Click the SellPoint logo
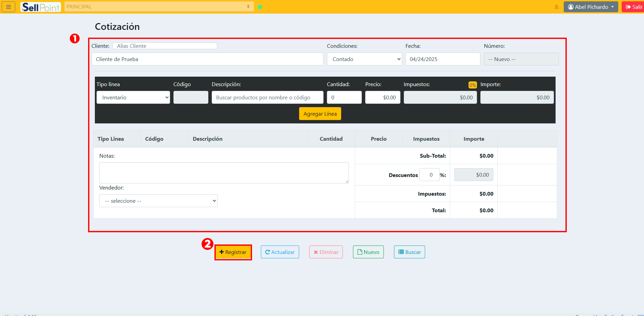The width and height of the screenshot is (644, 316). pyautogui.click(x=40, y=7)
